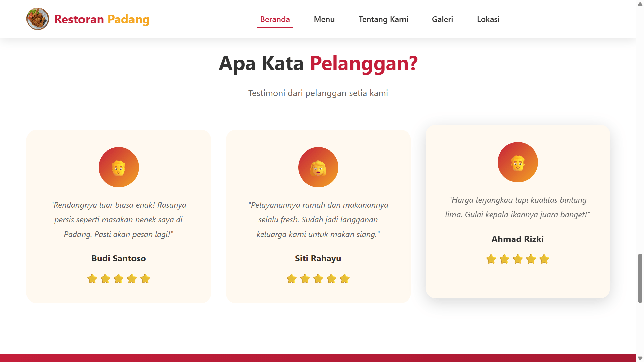Open the Galeri navigation link
The width and height of the screenshot is (644, 362).
click(x=442, y=19)
